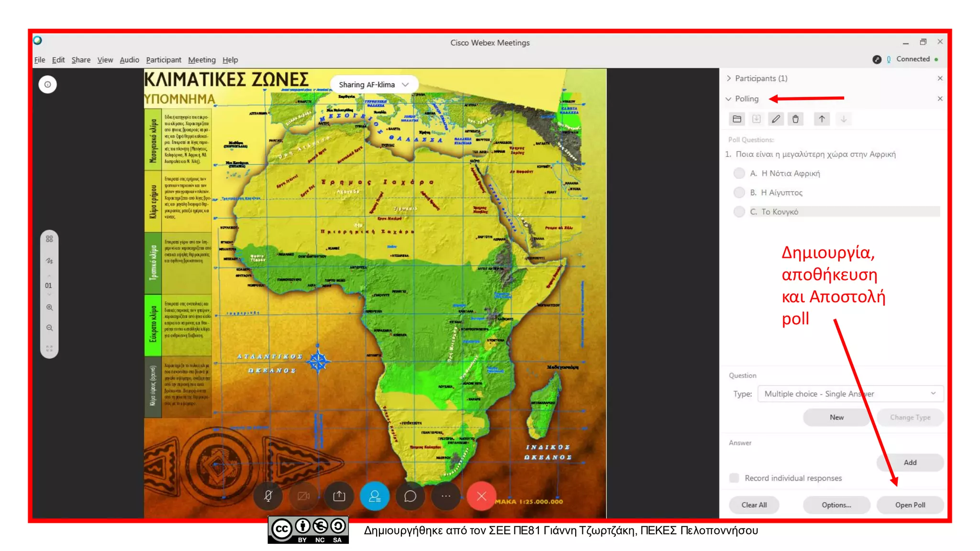980x551 pixels.
Task: Select answer A Η Νότια Αφρική
Action: [x=739, y=173]
